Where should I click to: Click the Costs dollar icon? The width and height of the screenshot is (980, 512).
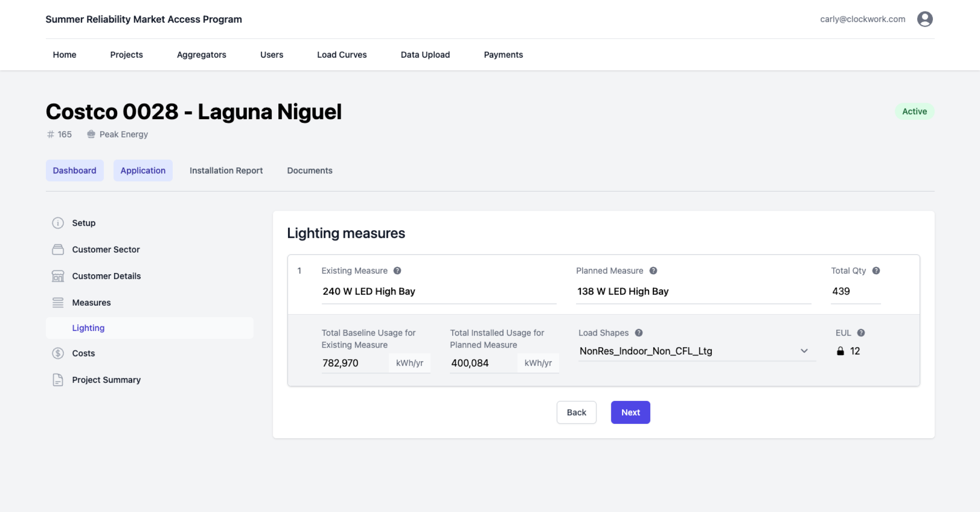(58, 353)
